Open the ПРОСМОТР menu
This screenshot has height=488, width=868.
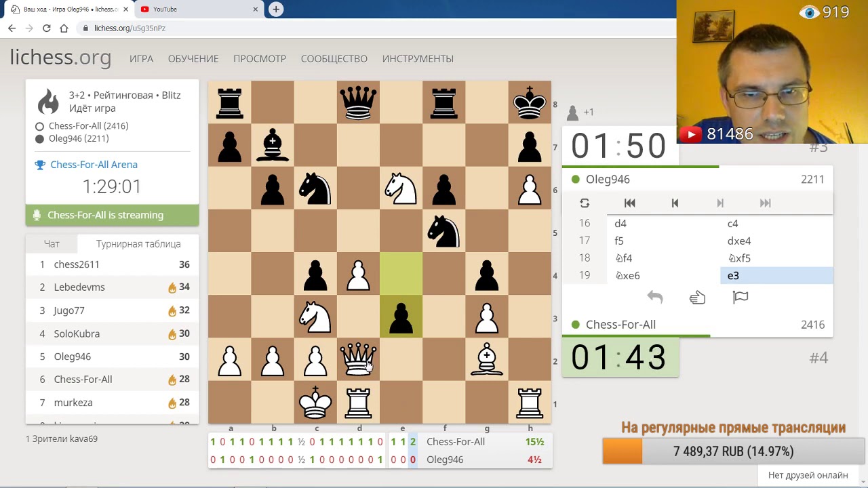tap(260, 59)
